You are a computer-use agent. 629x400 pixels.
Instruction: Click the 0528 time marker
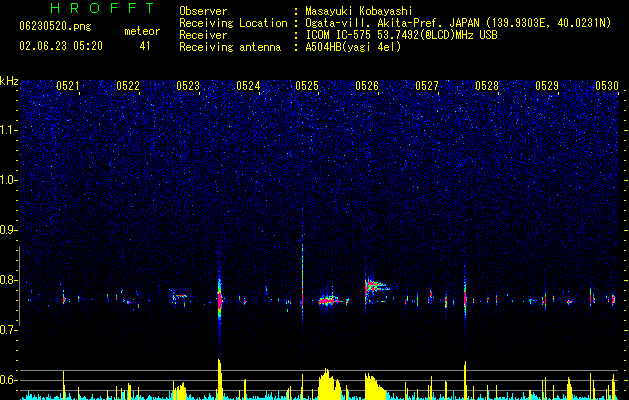487,85
